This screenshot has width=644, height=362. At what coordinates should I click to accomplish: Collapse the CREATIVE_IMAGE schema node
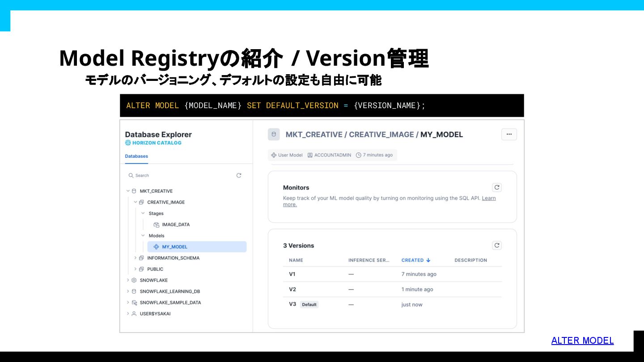coord(136,202)
